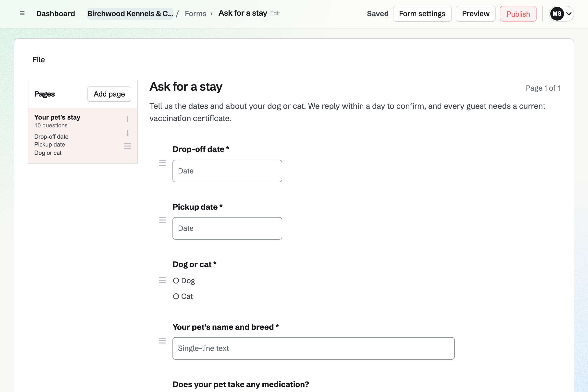Click the Does your pet take any medication question
The height and width of the screenshot is (392, 588).
coord(241,384)
